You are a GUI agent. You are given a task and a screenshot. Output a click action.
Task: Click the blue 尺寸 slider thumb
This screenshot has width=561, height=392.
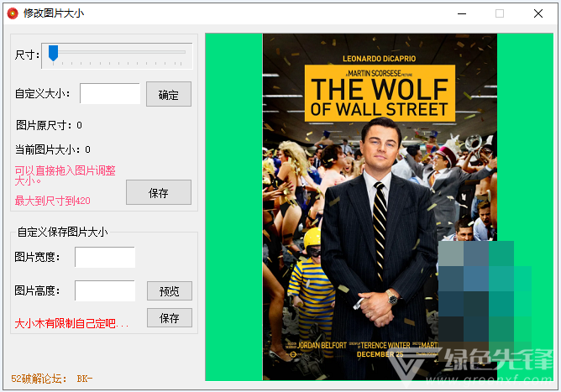tap(53, 54)
